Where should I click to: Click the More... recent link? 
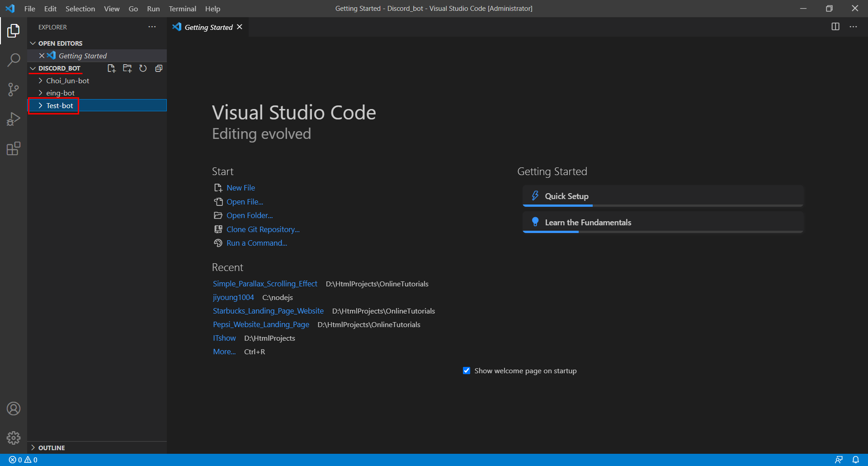[224, 352]
